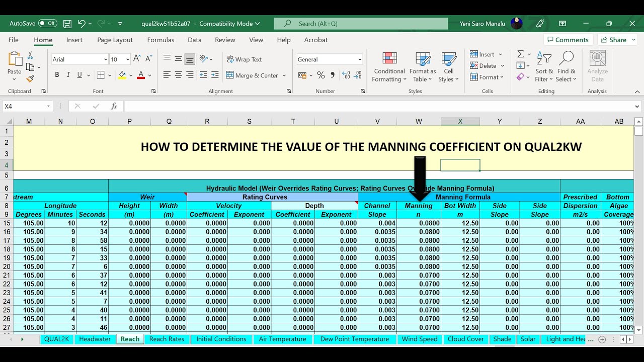Open the General number format dropdown
This screenshot has width=644, height=362.
(360, 59)
